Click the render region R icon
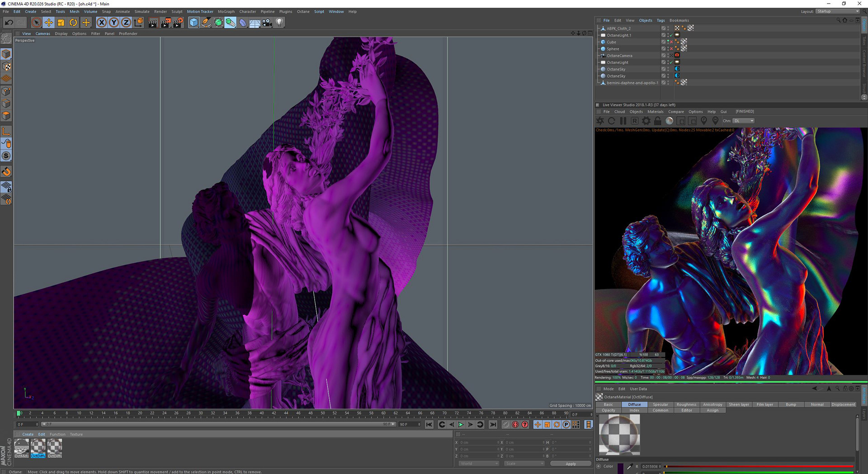Viewport: 868px width, 474px height. tap(635, 121)
